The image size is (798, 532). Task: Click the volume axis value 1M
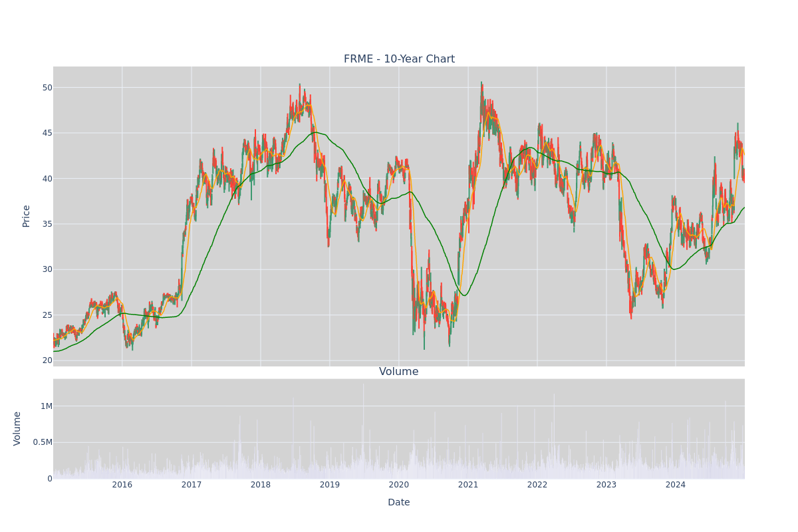(x=47, y=406)
